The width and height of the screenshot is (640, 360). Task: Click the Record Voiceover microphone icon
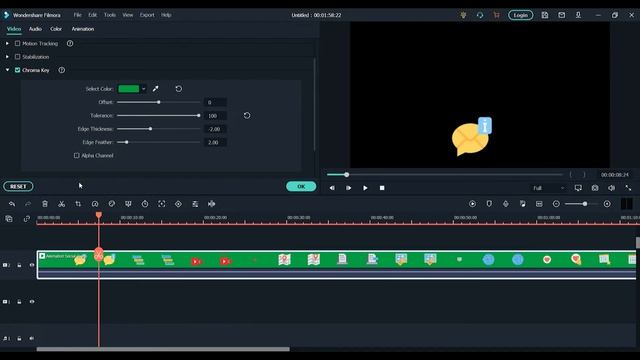point(506,204)
